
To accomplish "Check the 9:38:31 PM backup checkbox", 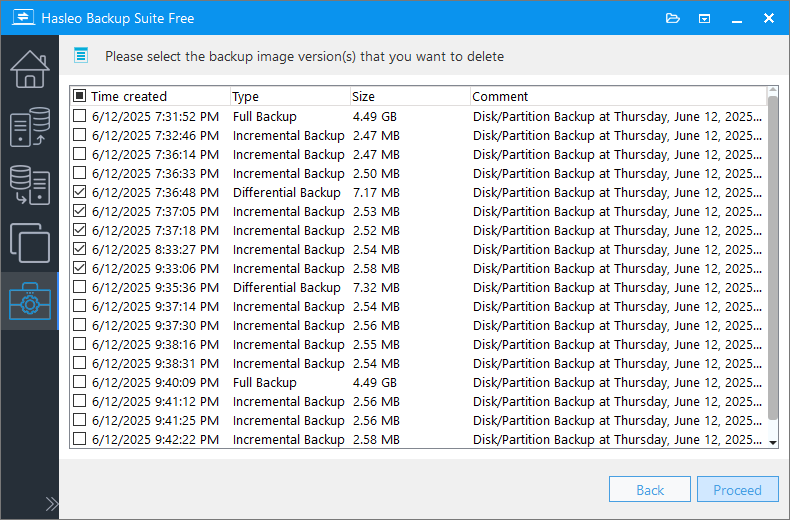I will point(80,363).
